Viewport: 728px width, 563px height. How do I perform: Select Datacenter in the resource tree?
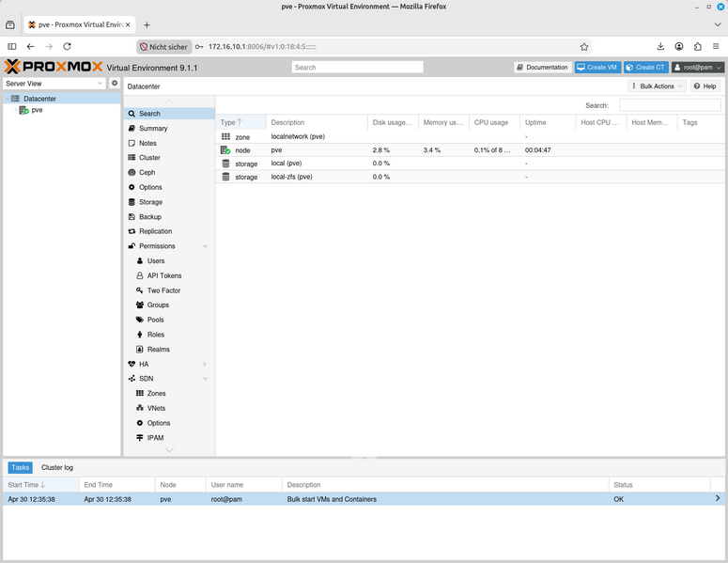click(x=39, y=99)
